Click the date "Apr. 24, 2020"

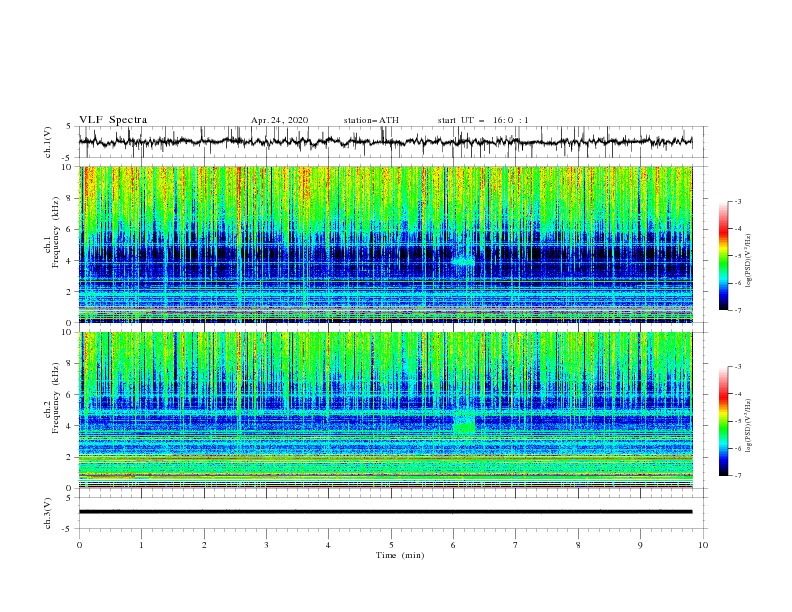point(279,120)
